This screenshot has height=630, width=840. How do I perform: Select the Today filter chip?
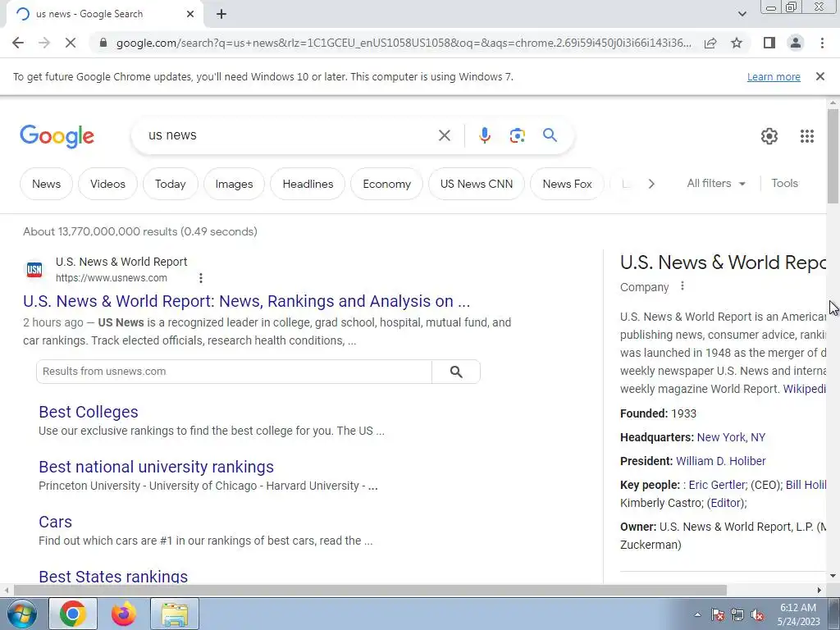(171, 184)
